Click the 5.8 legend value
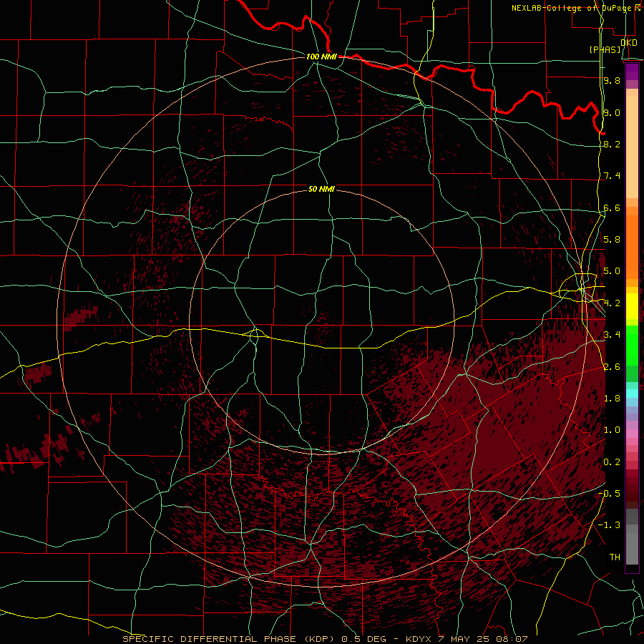The width and height of the screenshot is (644, 644). (x=612, y=240)
